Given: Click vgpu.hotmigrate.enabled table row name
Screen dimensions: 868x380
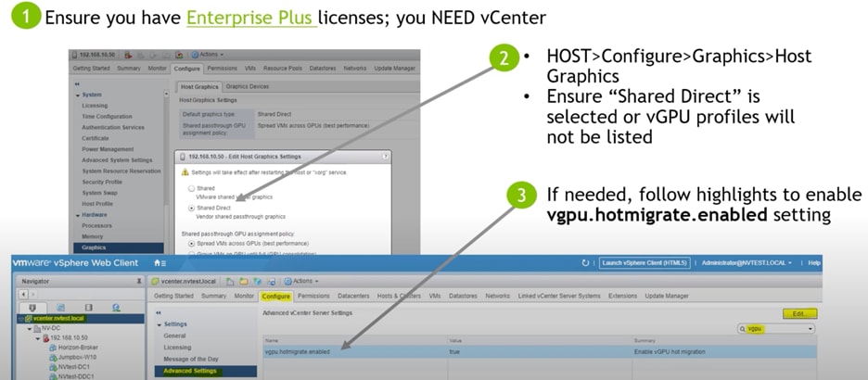Looking at the screenshot, I should (298, 352).
